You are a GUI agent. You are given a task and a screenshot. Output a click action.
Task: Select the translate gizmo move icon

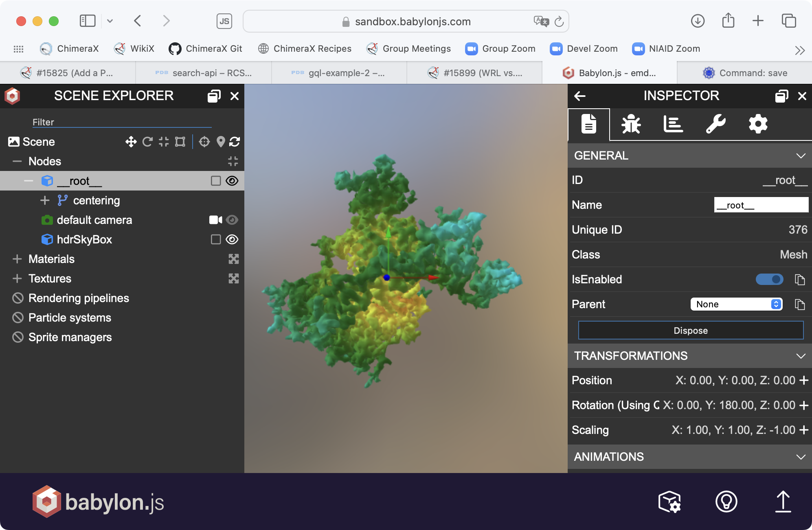point(131,142)
